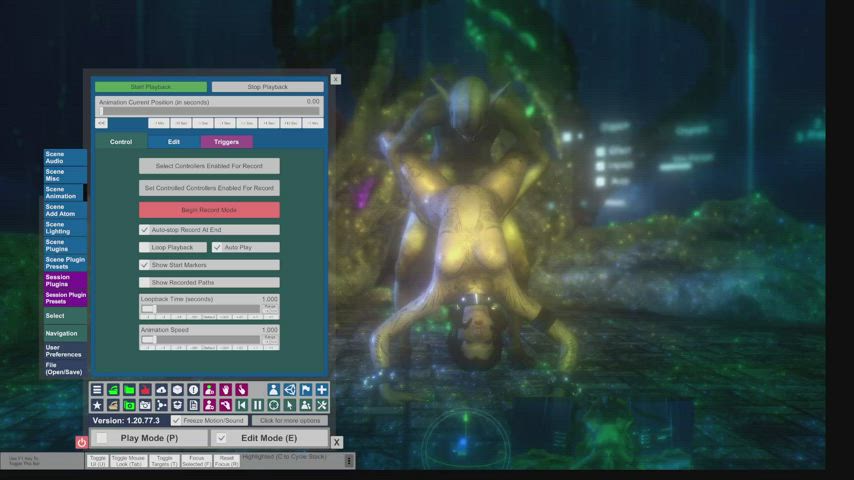Screen dimensions: 854x480
Task: Open the Scene Add Atom side tab
Action: point(65,210)
